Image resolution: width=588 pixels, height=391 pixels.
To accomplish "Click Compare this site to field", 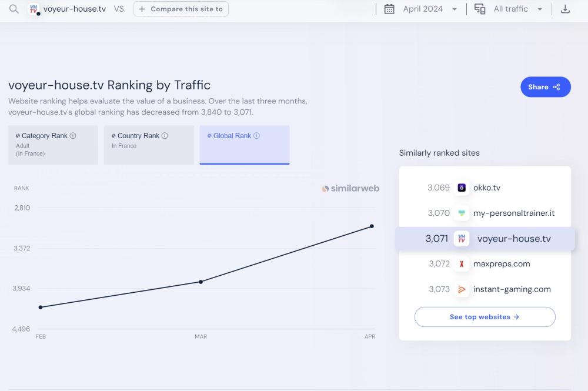I will pos(181,9).
